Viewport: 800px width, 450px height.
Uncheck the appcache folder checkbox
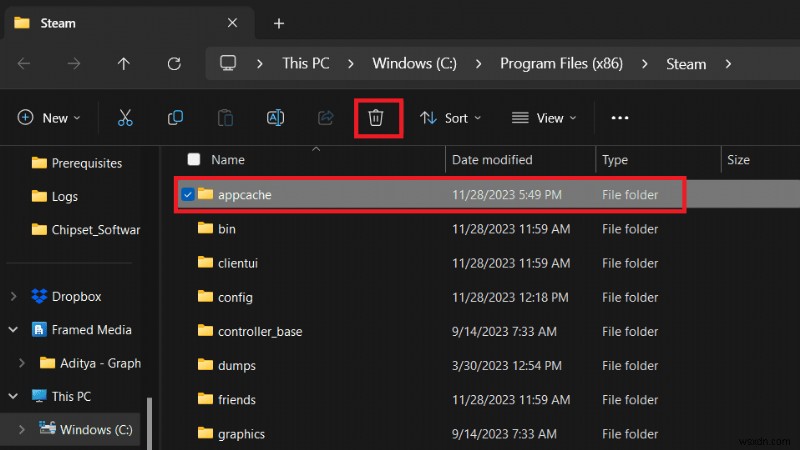coord(188,194)
